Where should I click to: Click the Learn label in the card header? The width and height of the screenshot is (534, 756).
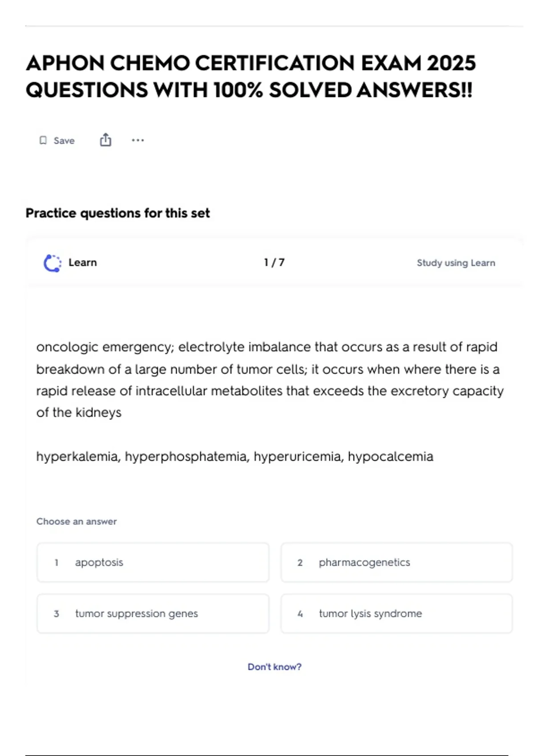tap(83, 262)
